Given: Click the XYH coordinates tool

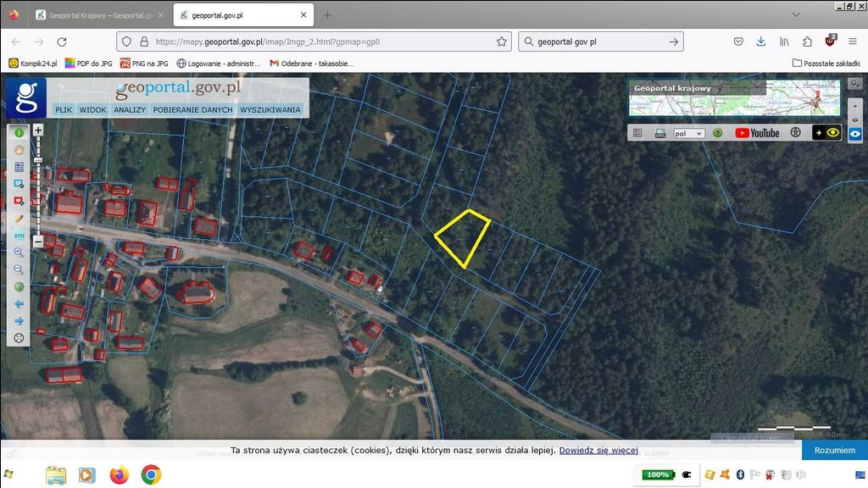Looking at the screenshot, I should tap(19, 235).
